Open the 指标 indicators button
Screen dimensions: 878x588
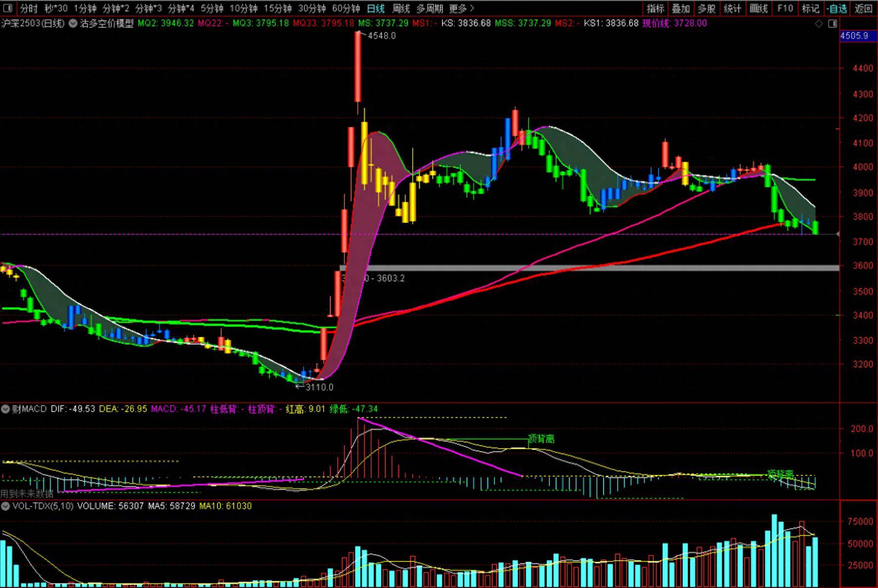(x=655, y=8)
